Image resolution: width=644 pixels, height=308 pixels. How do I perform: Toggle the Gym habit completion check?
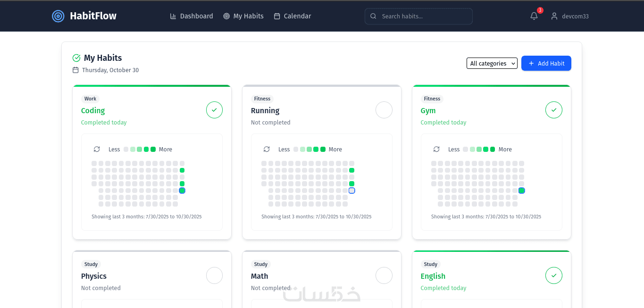tap(554, 110)
